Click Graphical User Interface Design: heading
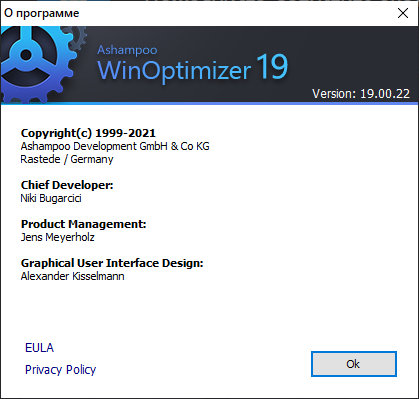Image resolution: width=419 pixels, height=399 pixels. 112,263
